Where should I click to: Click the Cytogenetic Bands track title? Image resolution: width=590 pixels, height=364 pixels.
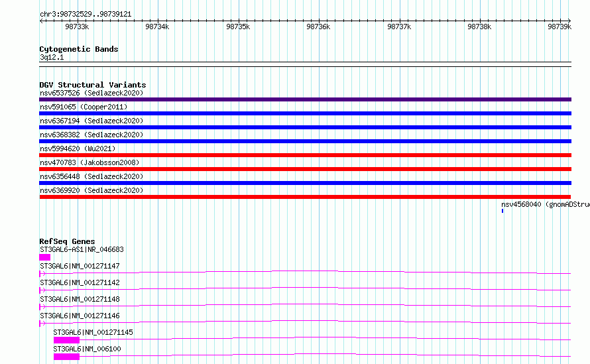coord(79,49)
